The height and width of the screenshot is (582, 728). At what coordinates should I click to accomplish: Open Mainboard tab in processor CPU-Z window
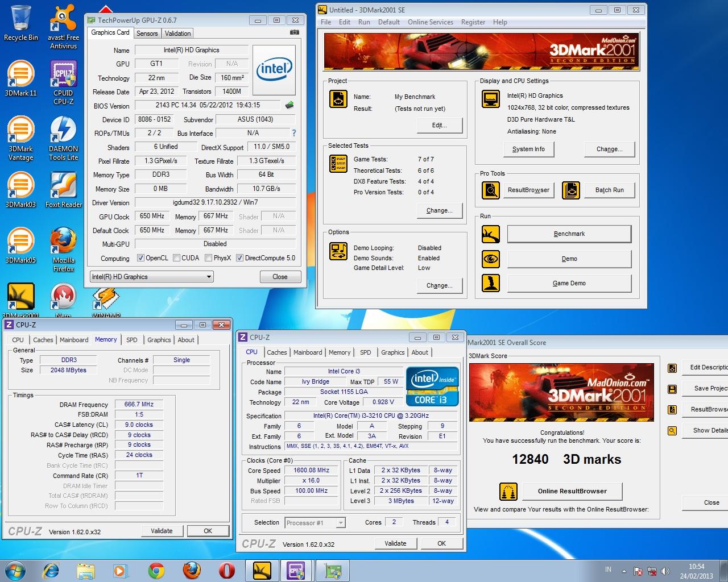pyautogui.click(x=308, y=352)
